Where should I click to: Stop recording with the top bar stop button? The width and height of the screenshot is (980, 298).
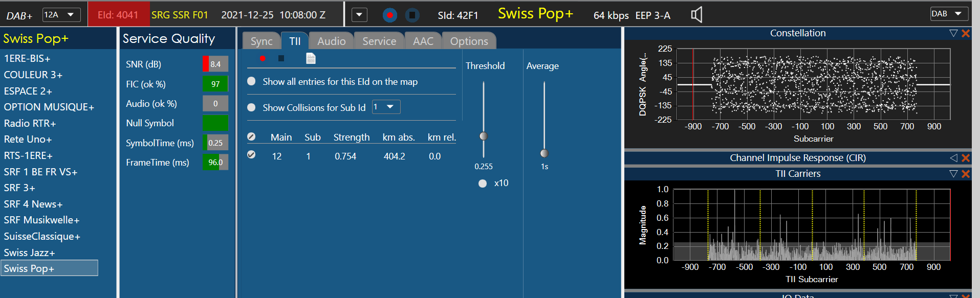(x=412, y=15)
